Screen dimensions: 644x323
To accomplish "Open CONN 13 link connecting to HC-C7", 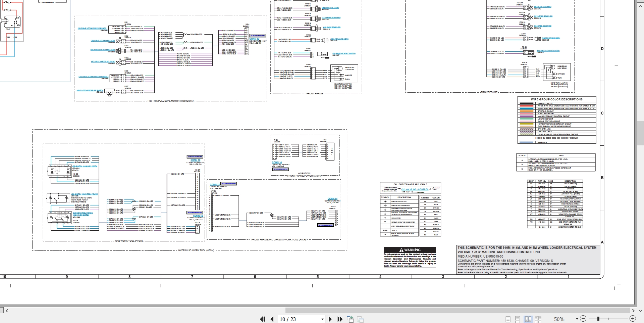I will [215, 185].
